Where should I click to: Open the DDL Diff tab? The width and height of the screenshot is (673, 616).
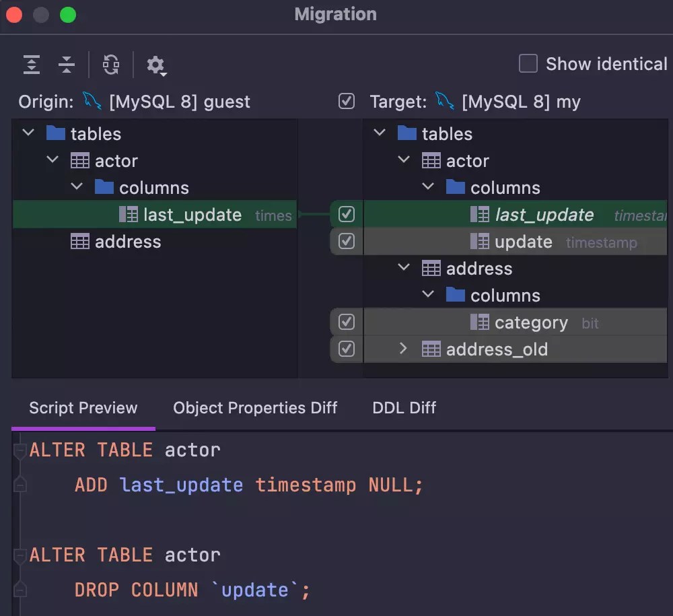click(404, 408)
